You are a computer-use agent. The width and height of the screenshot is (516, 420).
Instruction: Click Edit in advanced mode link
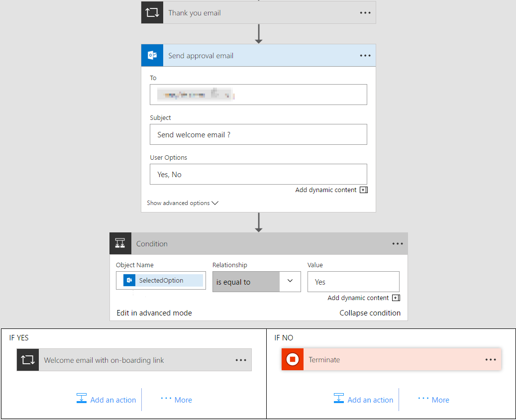click(x=154, y=313)
